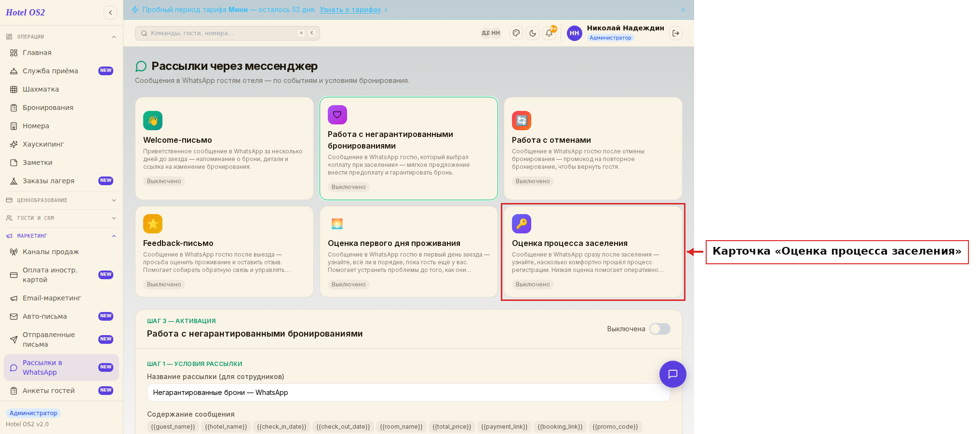The image size is (980, 434).
Task: Toggle dark mode with the moon icon
Action: [533, 33]
